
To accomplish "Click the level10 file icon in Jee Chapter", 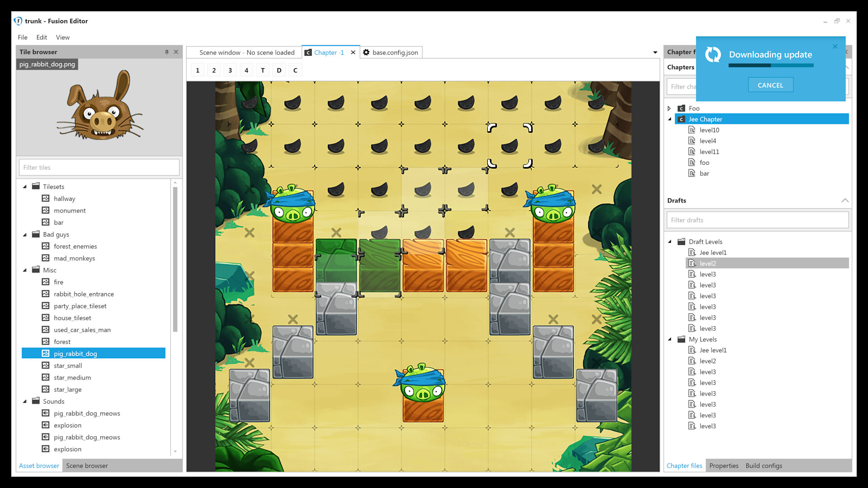I will point(692,130).
